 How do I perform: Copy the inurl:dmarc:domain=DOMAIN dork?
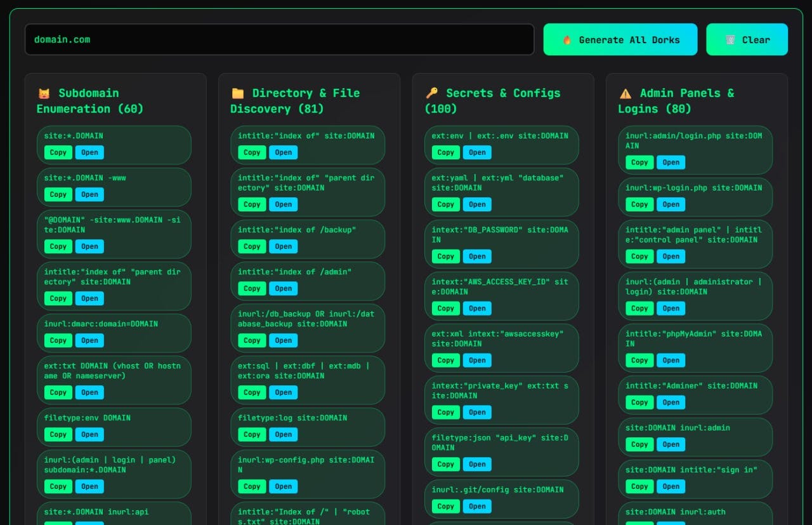(x=58, y=340)
